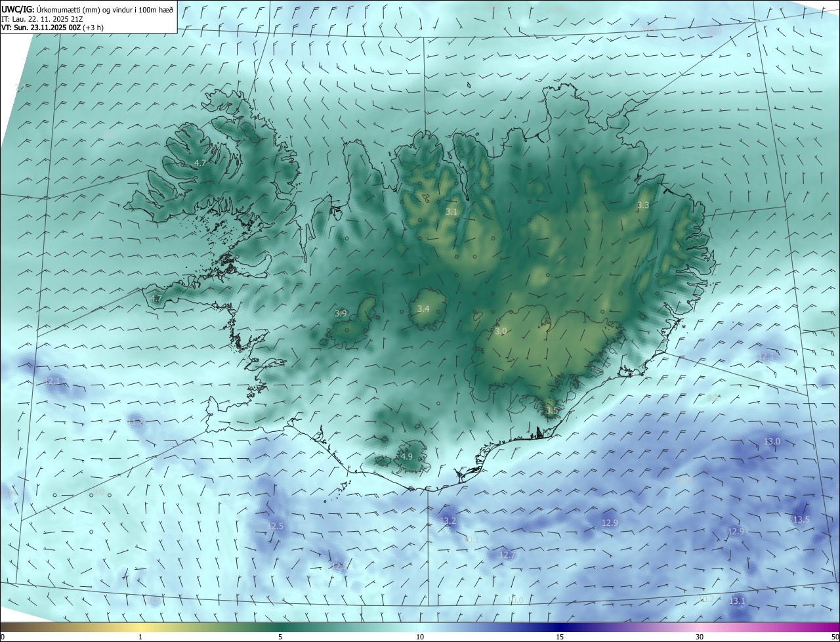Image resolution: width=840 pixels, height=642 pixels.
Task: Click the header title 'UWC/IG: Úrkomumætti (mm) og vindur'
Action: (66, 9)
